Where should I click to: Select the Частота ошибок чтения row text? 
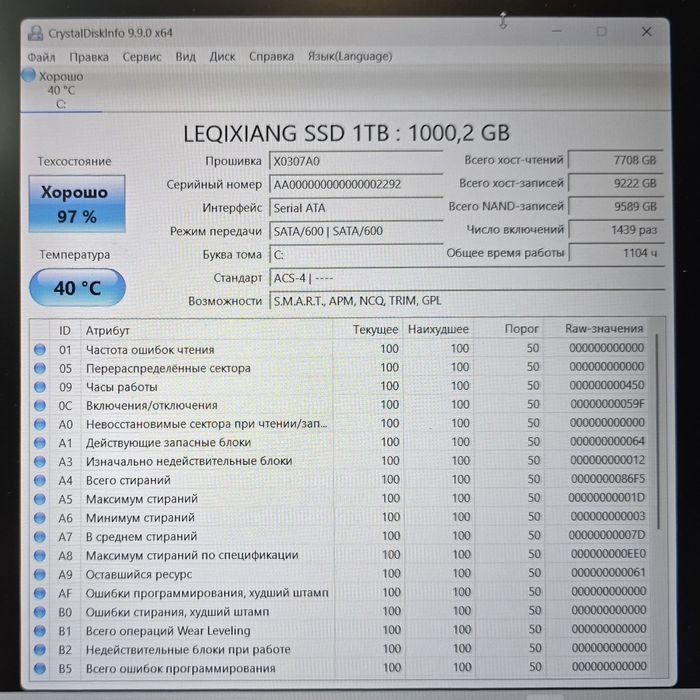tap(150, 350)
